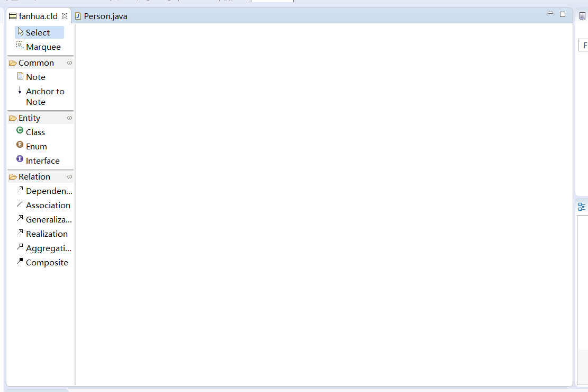
Task: Pin the Entity drawer open
Action: 69,118
